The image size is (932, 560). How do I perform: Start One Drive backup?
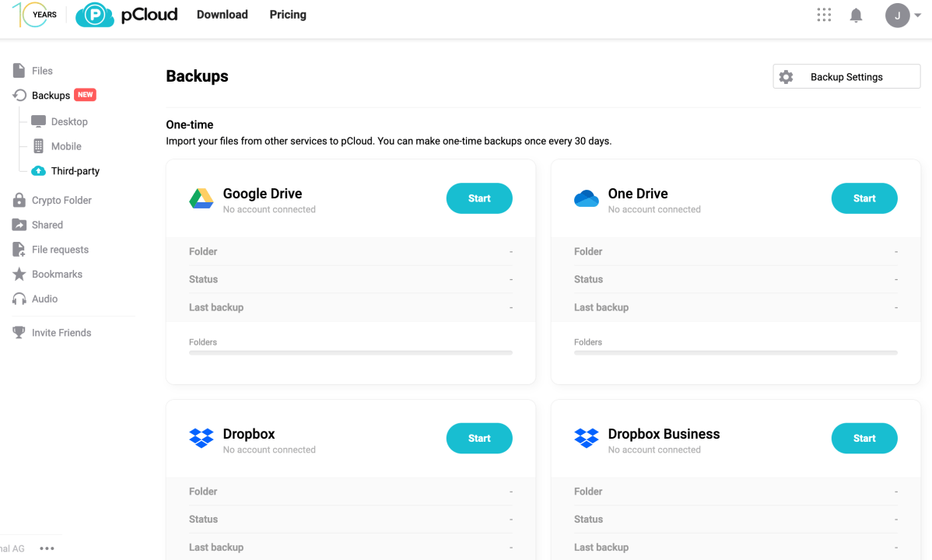click(x=864, y=198)
